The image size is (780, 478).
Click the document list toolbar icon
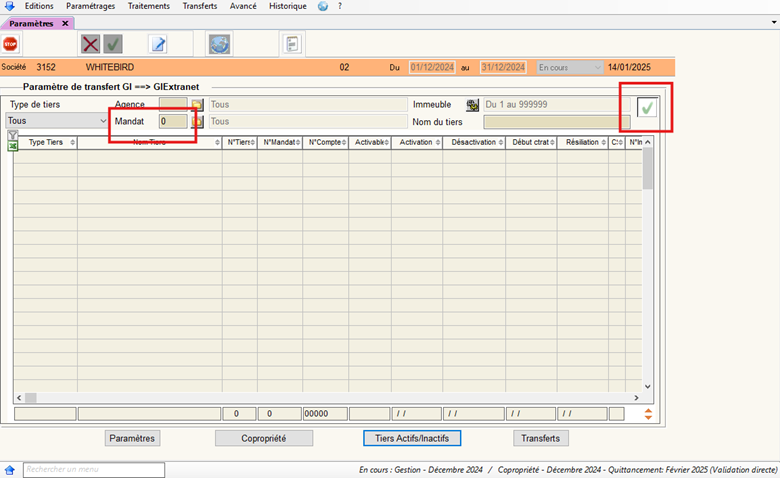pos(292,44)
